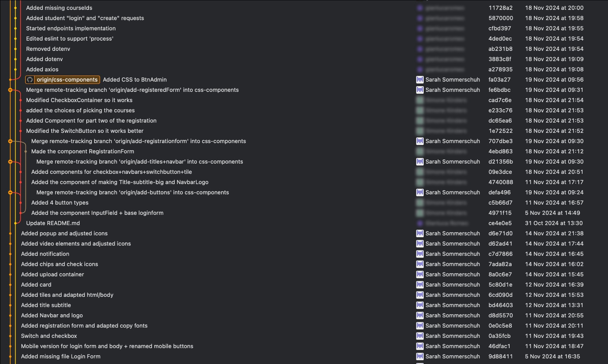Click commit hash 9d88411
Screen dimensions: 608x364
(500, 356)
